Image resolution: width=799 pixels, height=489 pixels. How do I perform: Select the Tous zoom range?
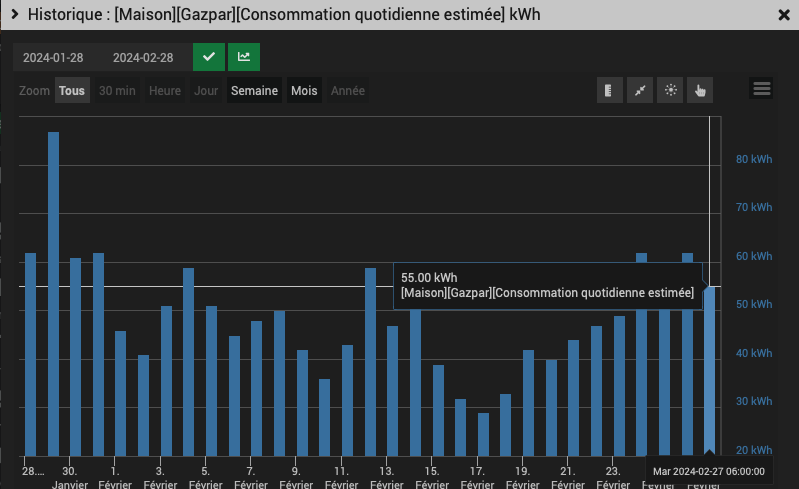pyautogui.click(x=72, y=91)
